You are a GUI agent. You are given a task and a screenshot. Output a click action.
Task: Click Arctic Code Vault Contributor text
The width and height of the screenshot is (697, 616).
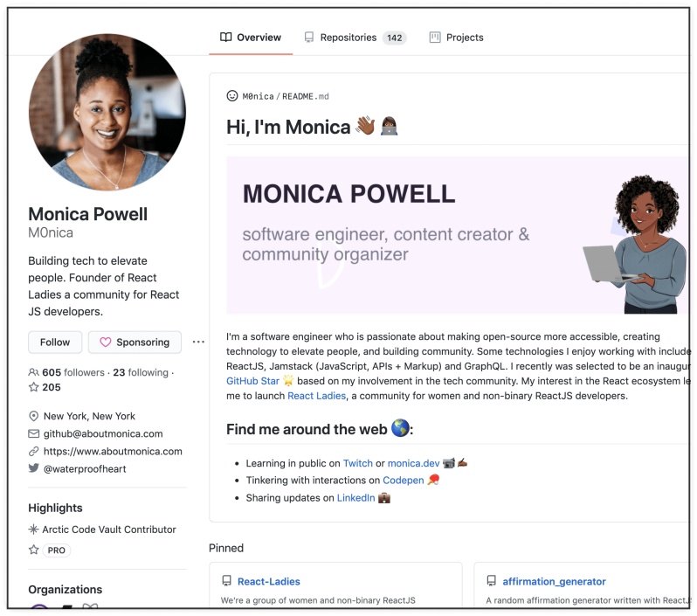tap(109, 529)
